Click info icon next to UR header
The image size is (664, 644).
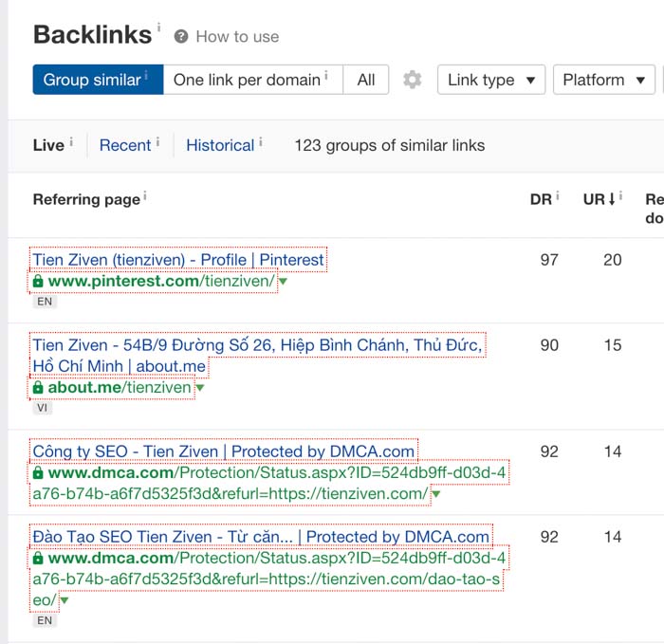pos(620,195)
